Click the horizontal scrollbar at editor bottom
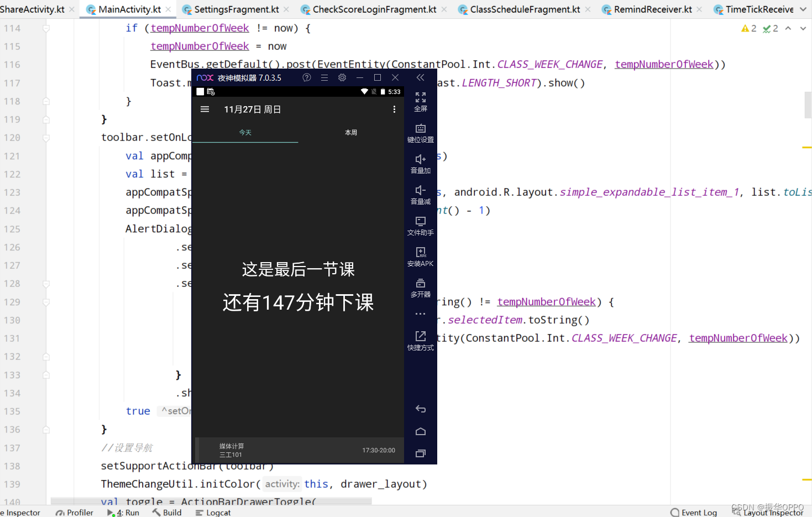 point(211,501)
